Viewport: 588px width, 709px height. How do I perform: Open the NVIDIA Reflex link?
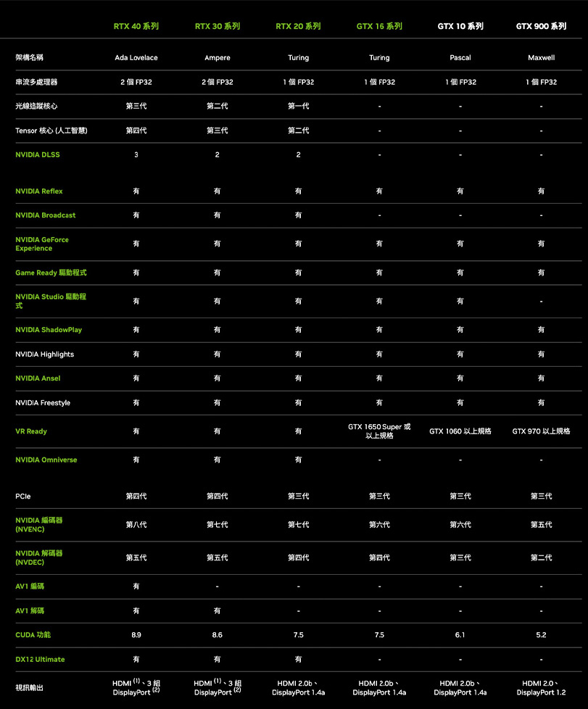(x=39, y=191)
